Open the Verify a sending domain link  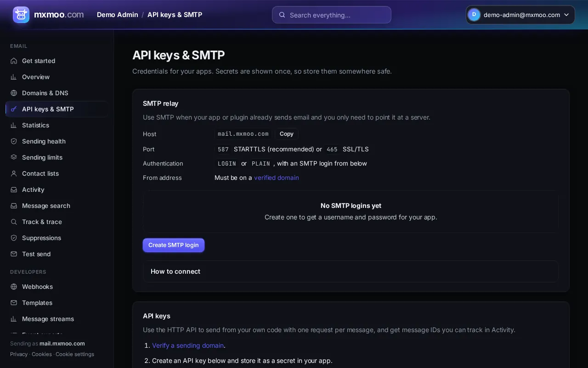tap(188, 345)
